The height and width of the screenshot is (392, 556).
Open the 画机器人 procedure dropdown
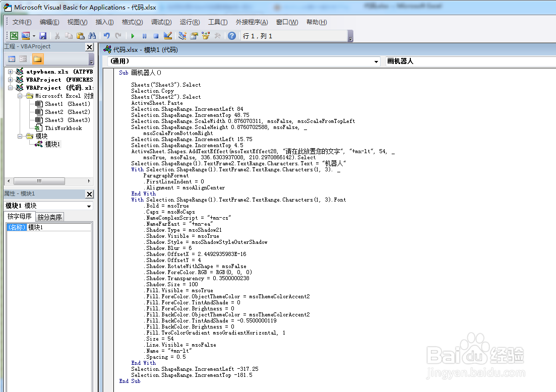470,61
